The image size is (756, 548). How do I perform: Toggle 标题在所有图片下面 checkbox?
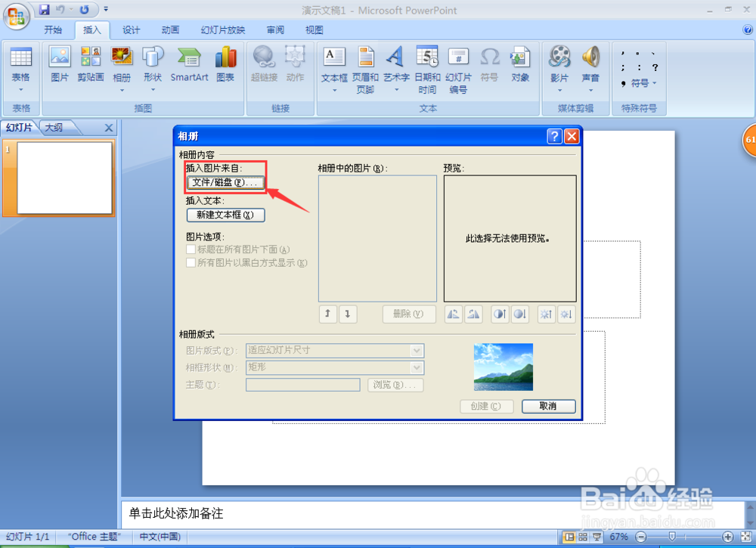tap(191, 249)
